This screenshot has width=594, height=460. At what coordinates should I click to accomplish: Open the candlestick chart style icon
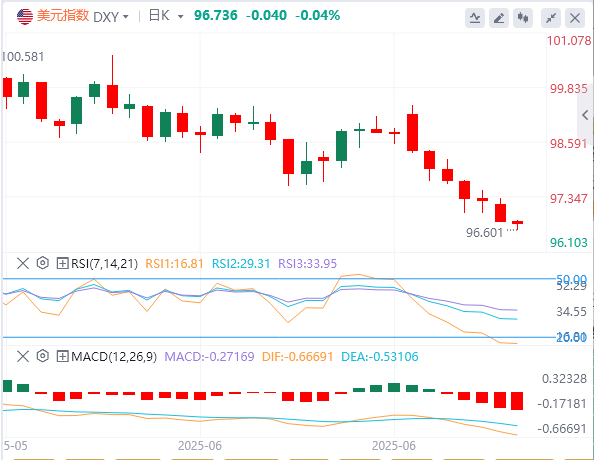[523, 18]
